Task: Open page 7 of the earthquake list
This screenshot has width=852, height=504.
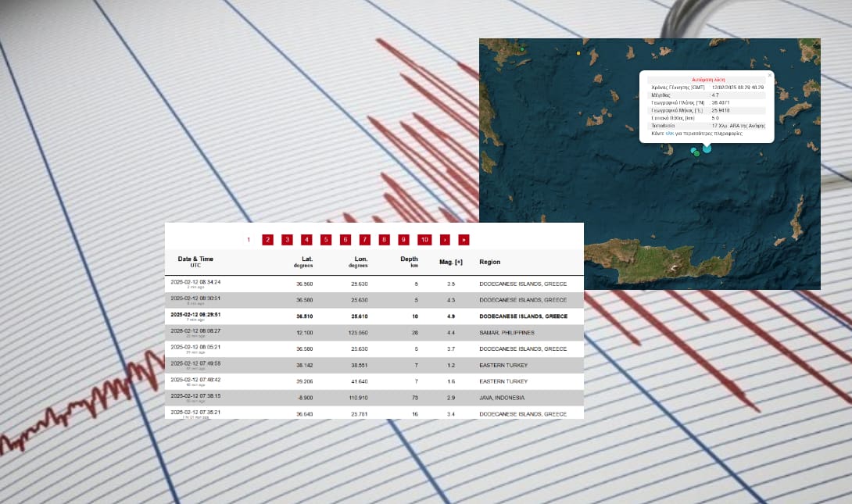Action: click(364, 240)
